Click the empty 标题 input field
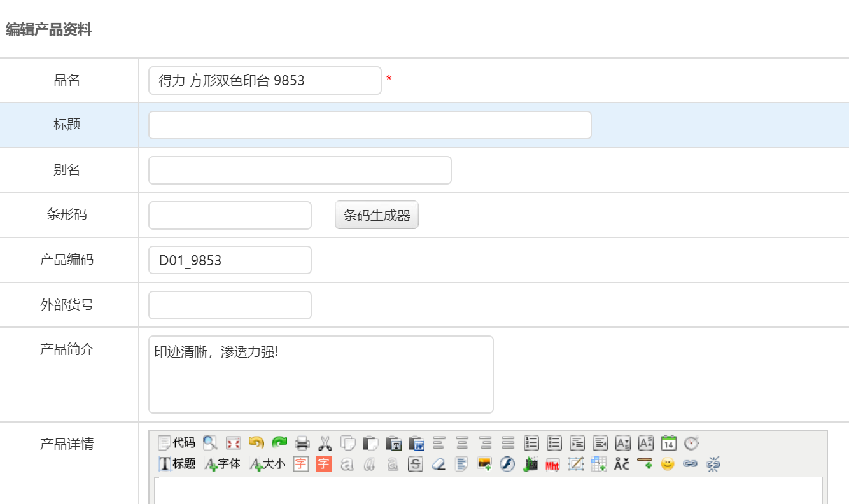849x504 pixels. tap(370, 125)
